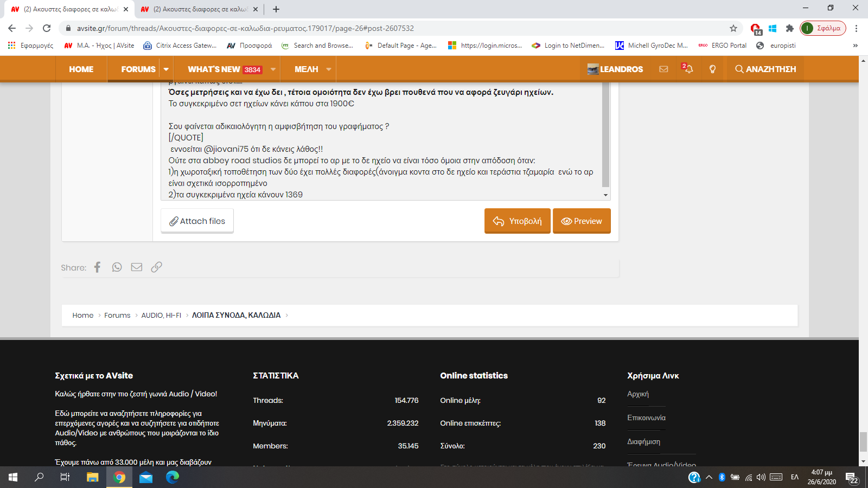Click the address bar URL
The image size is (868, 488).
(x=245, y=28)
